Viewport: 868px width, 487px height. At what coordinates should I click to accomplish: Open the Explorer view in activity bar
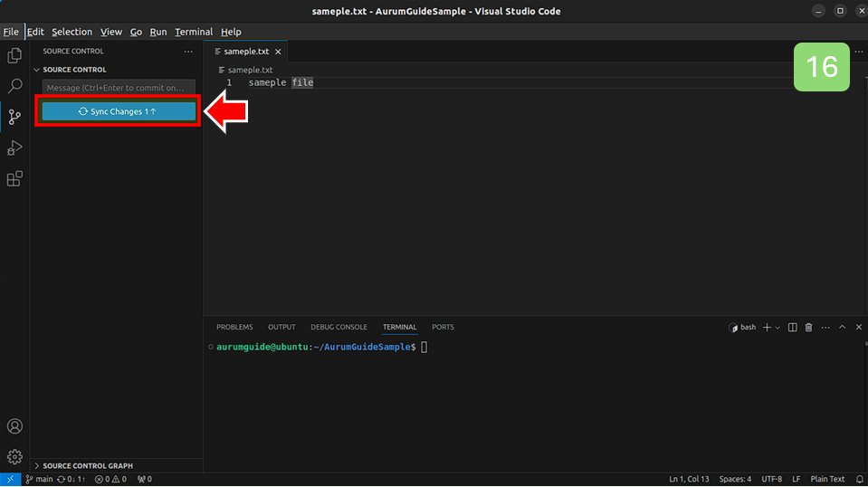coord(15,55)
